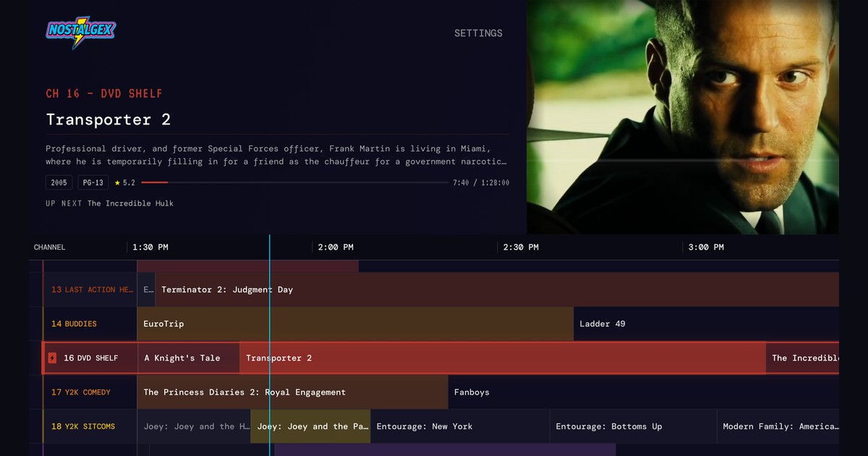Select channel 17 Y2K Comedy

[90, 392]
